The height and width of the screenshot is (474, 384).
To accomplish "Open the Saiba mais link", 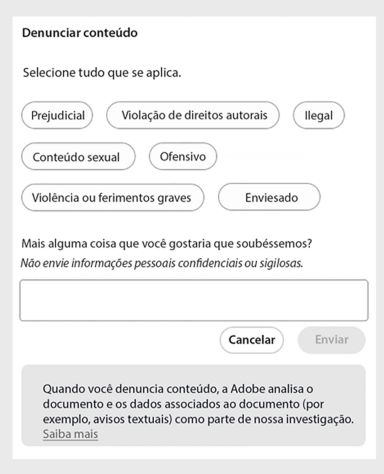I will [x=70, y=434].
